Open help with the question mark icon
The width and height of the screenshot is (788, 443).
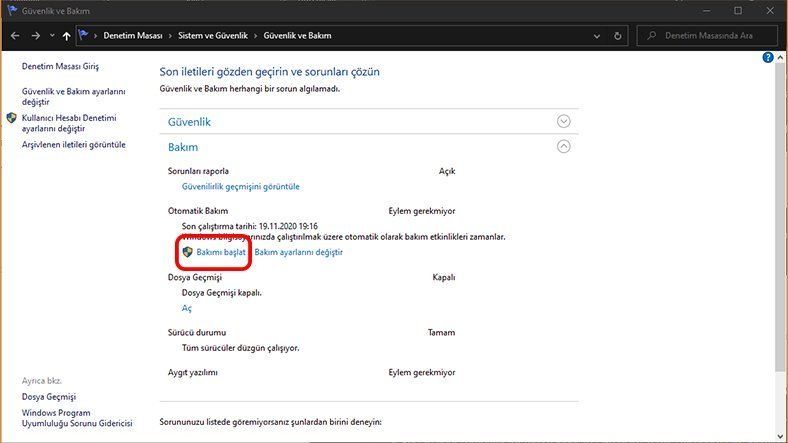tap(768, 58)
